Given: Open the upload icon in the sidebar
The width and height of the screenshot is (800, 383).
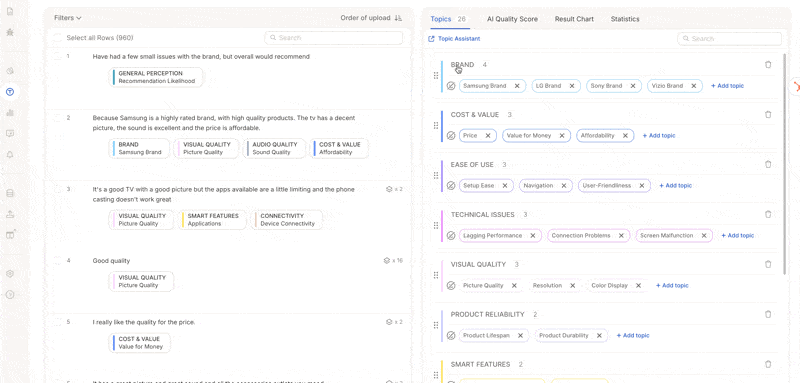Looking at the screenshot, I should tap(10, 214).
